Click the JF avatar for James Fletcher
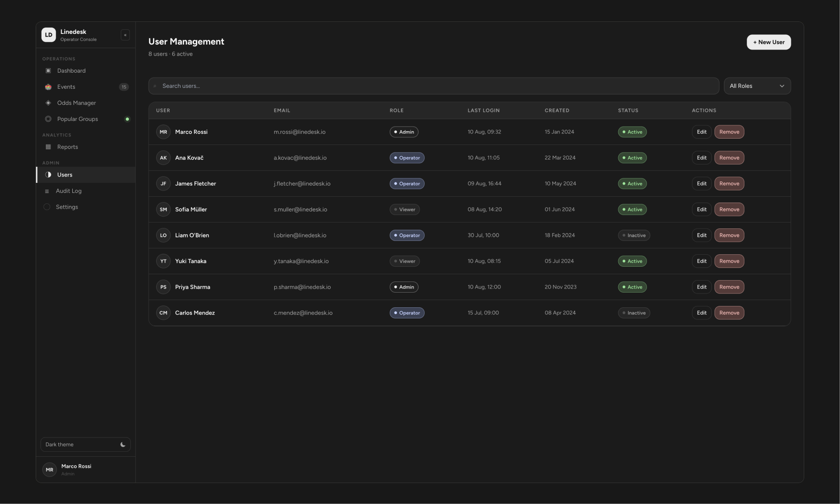The height and width of the screenshot is (504, 840). pos(163,184)
